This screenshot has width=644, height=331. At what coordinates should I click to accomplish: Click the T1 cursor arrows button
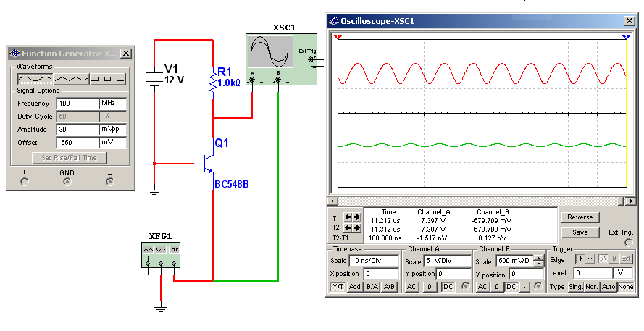352,217
